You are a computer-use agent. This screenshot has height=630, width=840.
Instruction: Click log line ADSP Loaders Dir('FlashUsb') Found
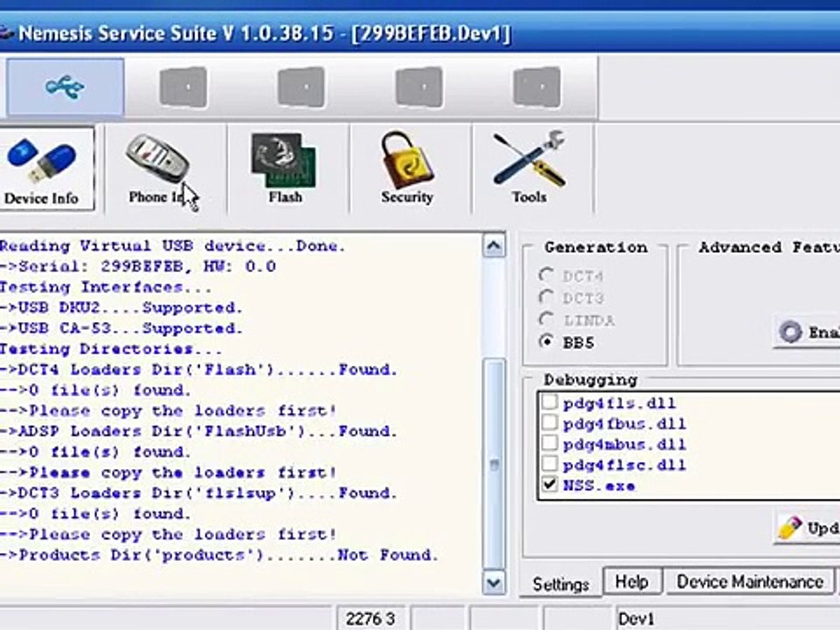199,430
